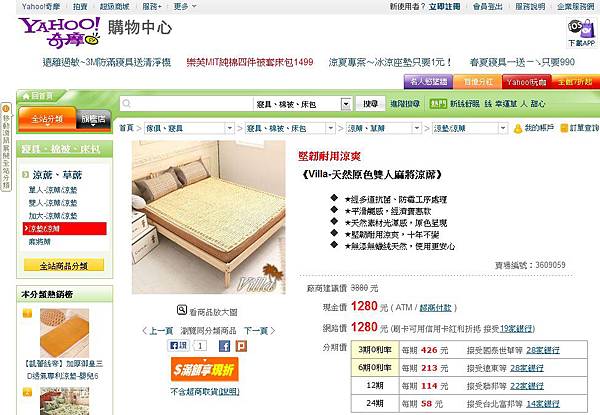This screenshot has width=600, height=415.
Task: Click the magnifier enlarge-image icon
Action: click(182, 310)
